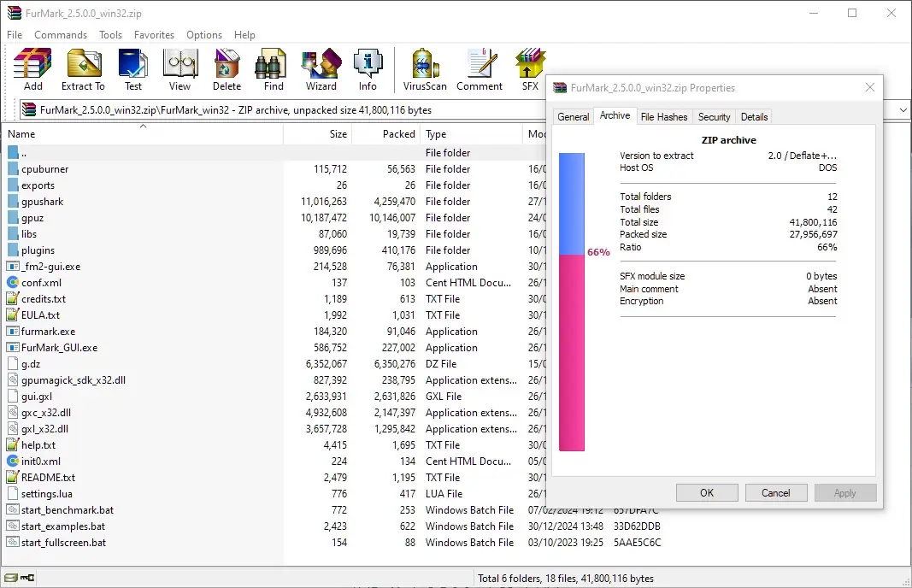
Task: Open the Favorites menu
Action: [154, 35]
